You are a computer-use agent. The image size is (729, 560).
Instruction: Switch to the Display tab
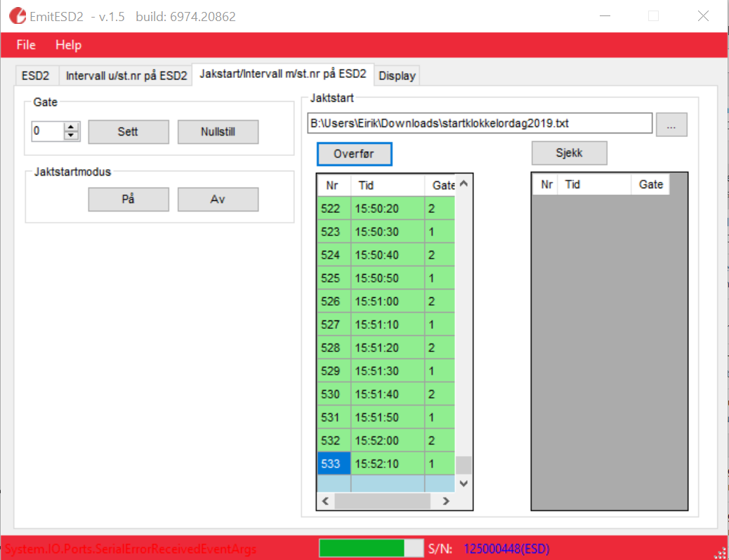coord(397,76)
